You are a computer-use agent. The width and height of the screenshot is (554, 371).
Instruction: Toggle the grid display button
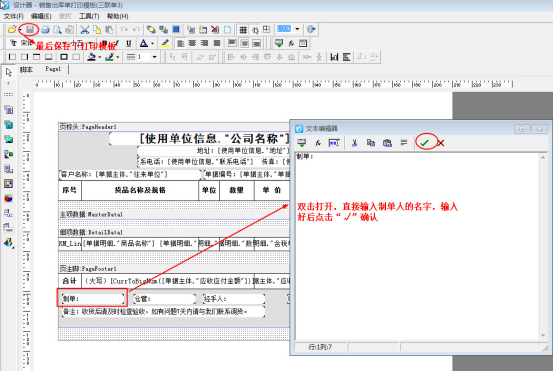(243, 30)
